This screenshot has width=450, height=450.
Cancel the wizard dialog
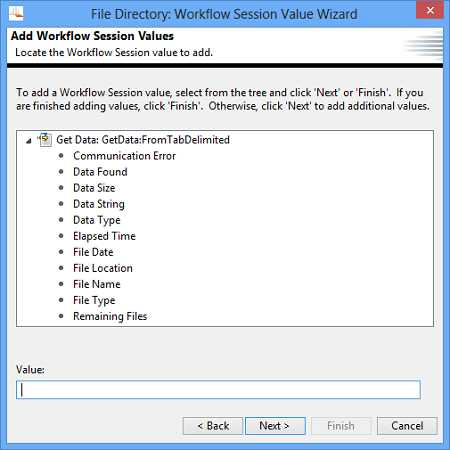(x=407, y=426)
